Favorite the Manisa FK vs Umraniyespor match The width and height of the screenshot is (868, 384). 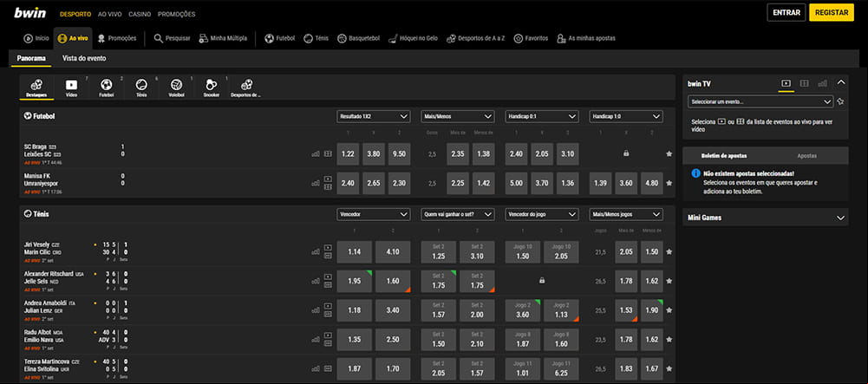tap(669, 183)
